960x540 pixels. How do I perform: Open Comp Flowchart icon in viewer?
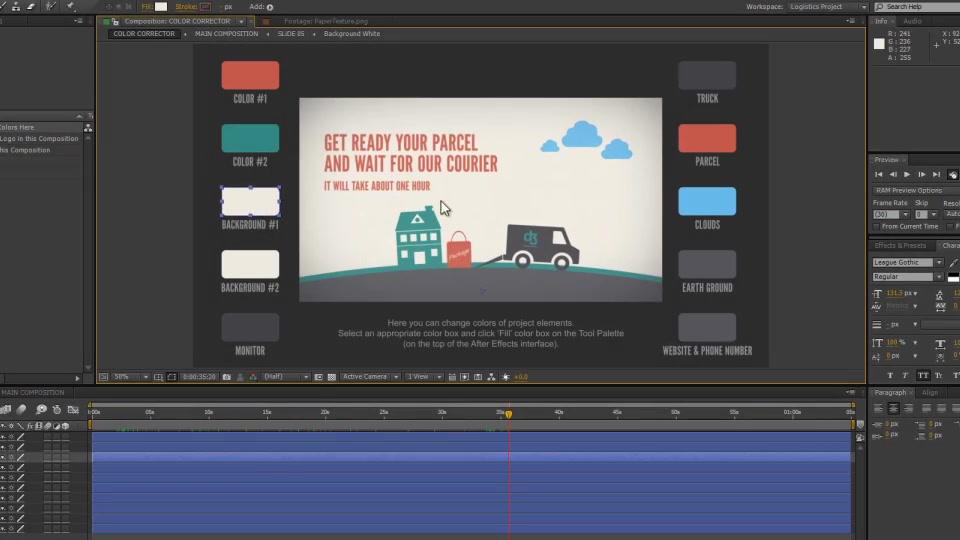[x=491, y=377]
